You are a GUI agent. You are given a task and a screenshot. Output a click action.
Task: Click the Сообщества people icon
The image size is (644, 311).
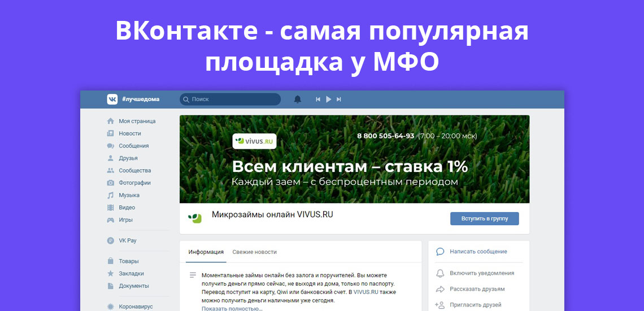tap(111, 170)
